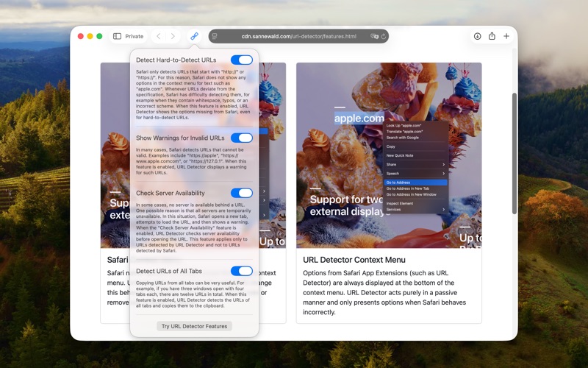Click the 'URL Detector Context Menu' heading
This screenshot has width=588, height=368.
click(354, 260)
